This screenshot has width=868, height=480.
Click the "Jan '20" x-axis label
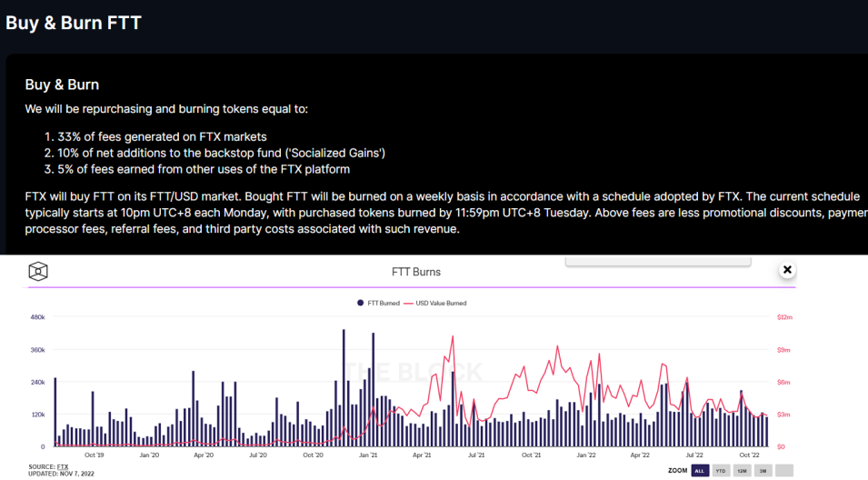(x=149, y=455)
